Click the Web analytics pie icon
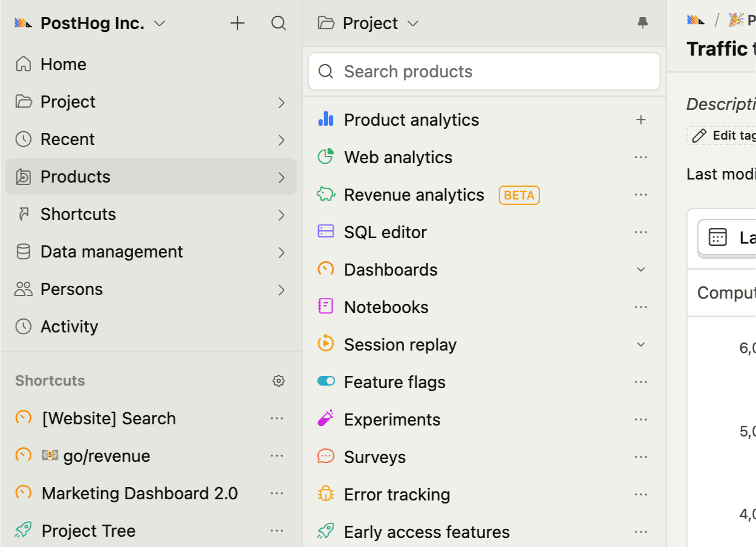Image resolution: width=756 pixels, height=547 pixels. 326,157
